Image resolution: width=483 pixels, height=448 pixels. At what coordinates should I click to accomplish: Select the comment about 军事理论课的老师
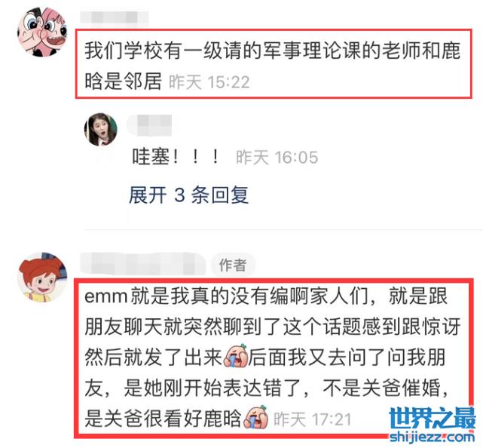273,66
